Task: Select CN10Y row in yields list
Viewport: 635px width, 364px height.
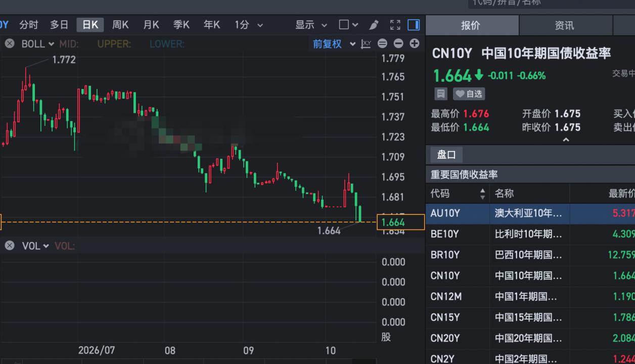Action: 530,276
